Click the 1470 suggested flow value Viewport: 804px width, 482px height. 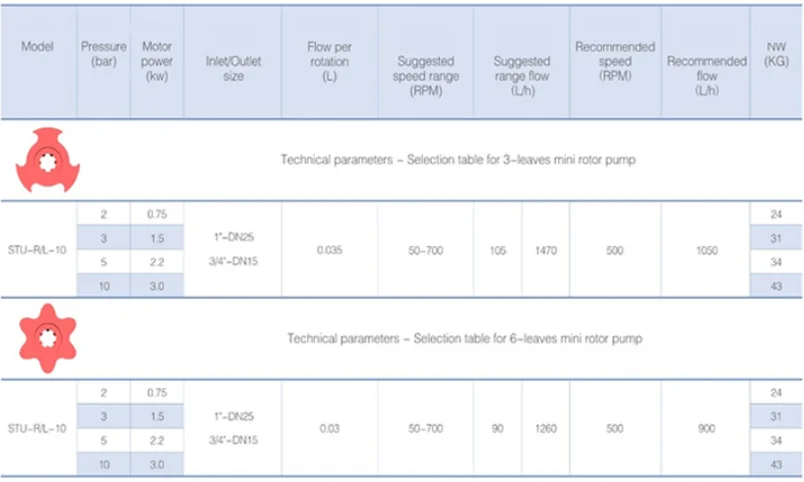tap(546, 250)
